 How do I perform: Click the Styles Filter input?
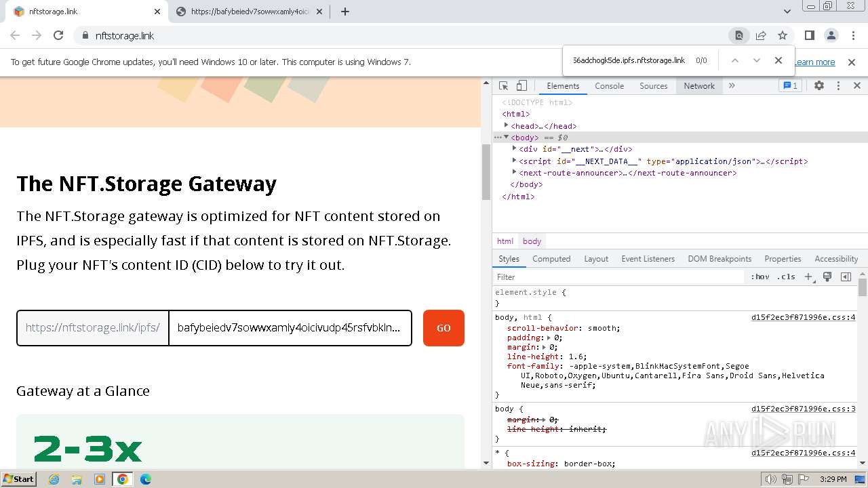click(x=619, y=277)
